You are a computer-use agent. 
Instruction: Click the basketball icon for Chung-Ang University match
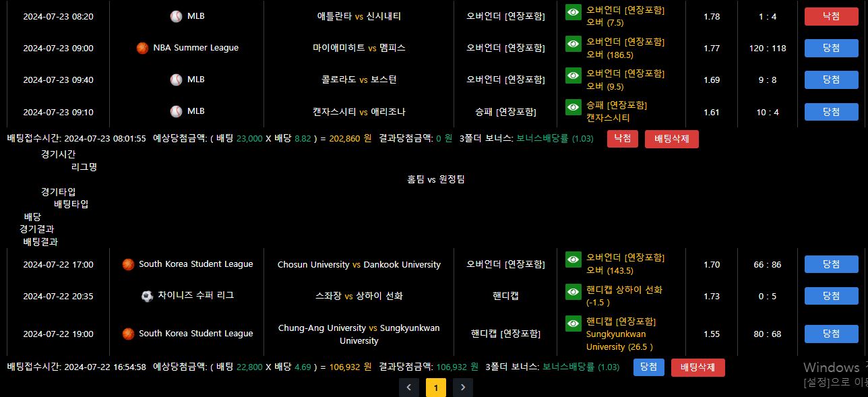[x=128, y=334]
